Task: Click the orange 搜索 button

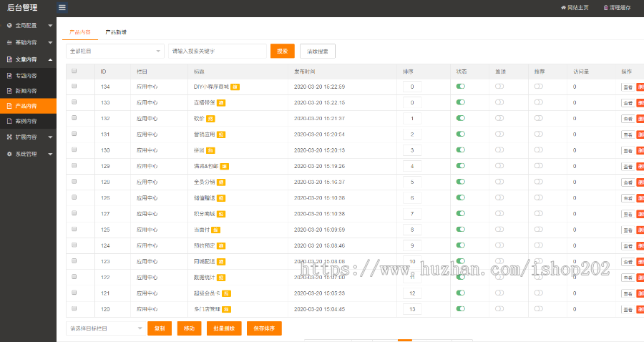Action: coord(282,52)
